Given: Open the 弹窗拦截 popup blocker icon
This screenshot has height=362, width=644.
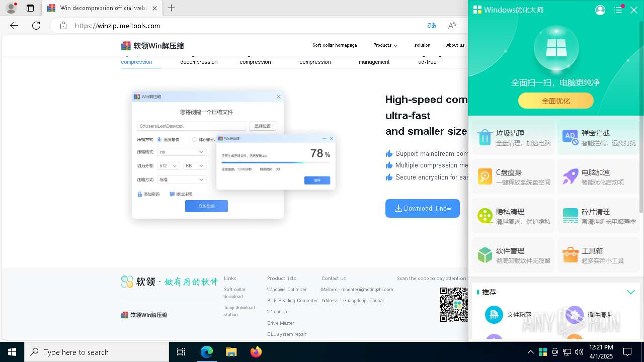Looking at the screenshot, I should click(570, 137).
